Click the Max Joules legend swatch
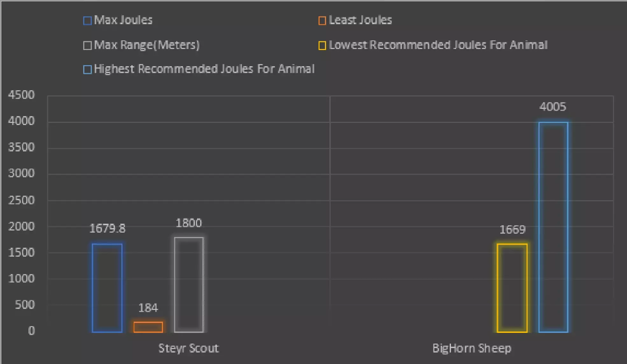The width and height of the screenshot is (627, 364). [x=87, y=21]
